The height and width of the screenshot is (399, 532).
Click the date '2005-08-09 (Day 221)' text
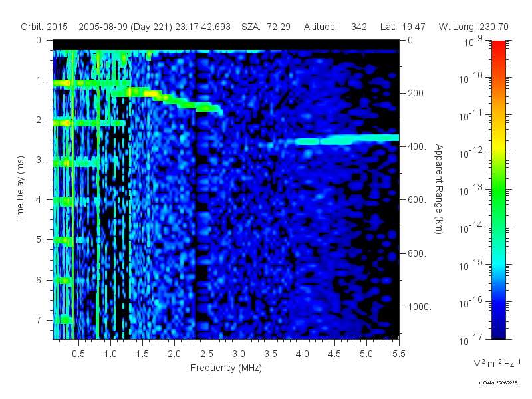click(126, 27)
